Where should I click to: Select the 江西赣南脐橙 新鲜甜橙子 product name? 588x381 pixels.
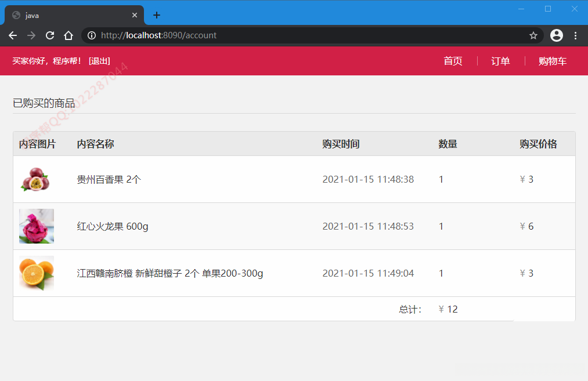tap(170, 273)
